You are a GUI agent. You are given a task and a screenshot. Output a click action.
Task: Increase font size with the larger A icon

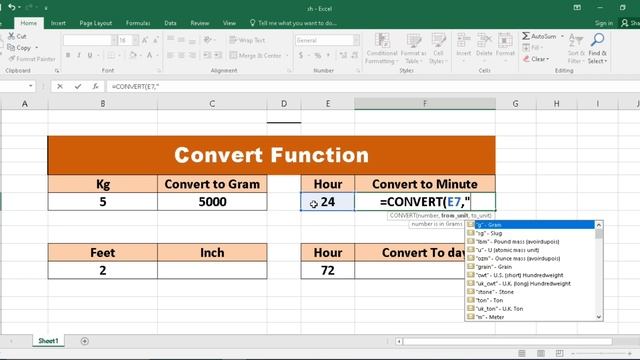point(145,40)
